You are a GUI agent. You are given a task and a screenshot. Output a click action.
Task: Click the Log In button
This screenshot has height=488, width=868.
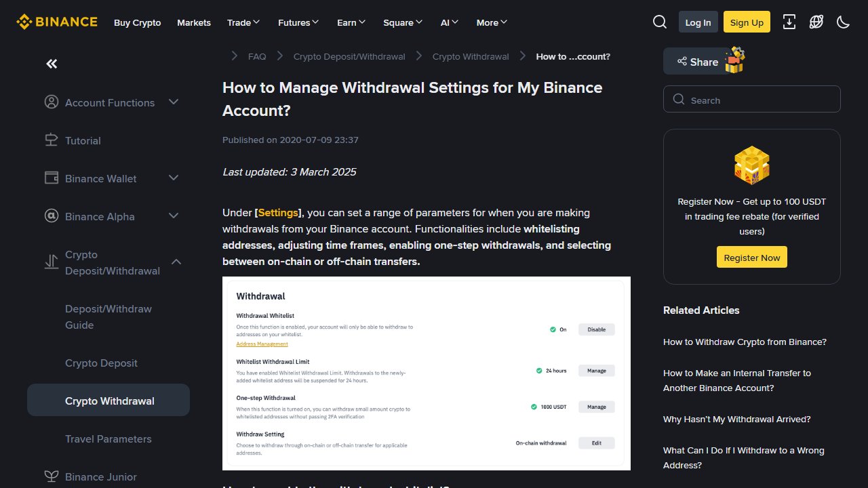[x=698, y=22]
